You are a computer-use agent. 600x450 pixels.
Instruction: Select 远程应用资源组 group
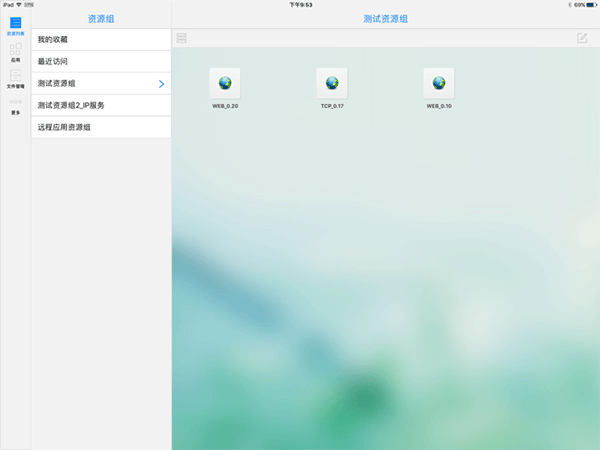[x=101, y=127]
